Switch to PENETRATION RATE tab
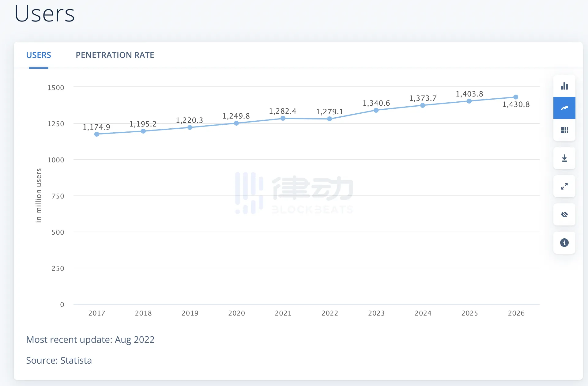Image resolution: width=588 pixels, height=386 pixels. click(x=115, y=55)
